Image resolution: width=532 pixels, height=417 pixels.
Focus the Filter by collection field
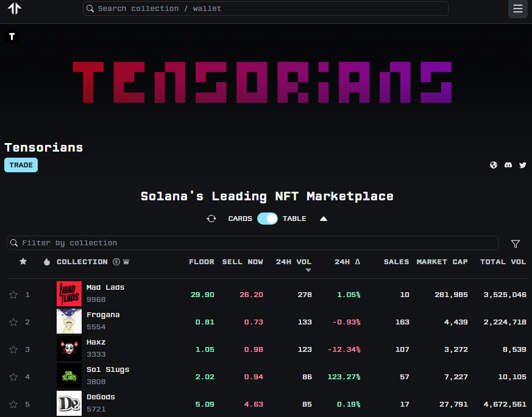252,243
